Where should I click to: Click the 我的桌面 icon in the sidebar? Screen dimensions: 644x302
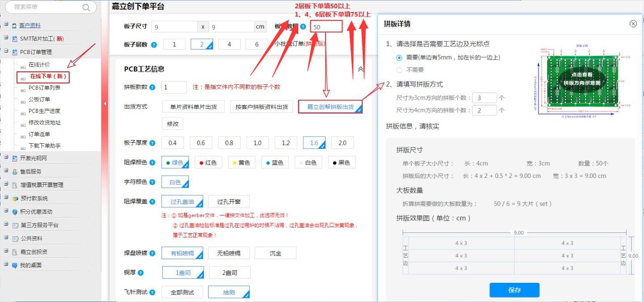15,265
